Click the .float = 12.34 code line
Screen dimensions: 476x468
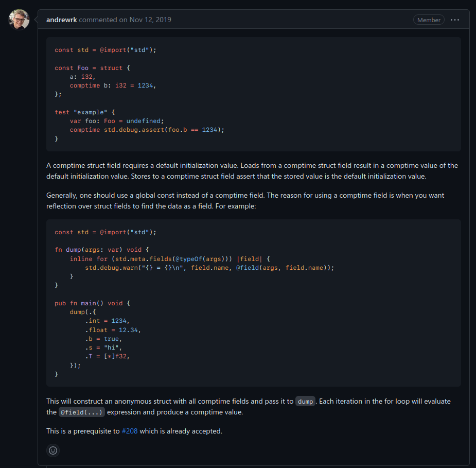click(x=113, y=330)
